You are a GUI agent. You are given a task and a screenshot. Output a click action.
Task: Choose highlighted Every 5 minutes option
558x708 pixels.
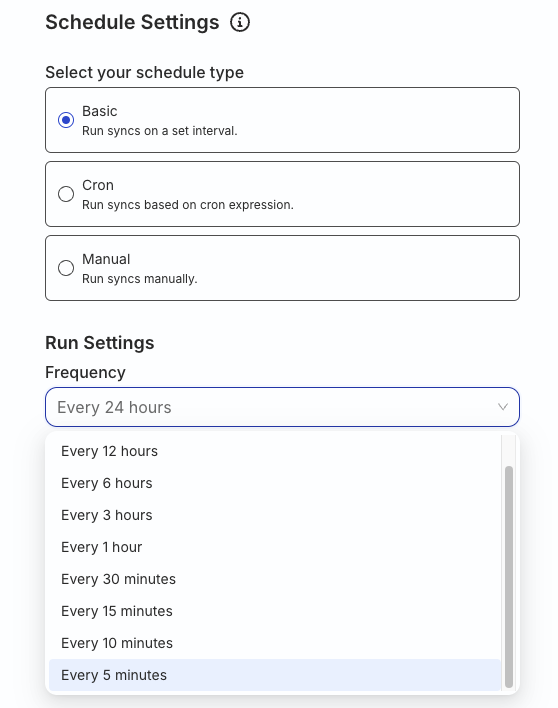(275, 675)
